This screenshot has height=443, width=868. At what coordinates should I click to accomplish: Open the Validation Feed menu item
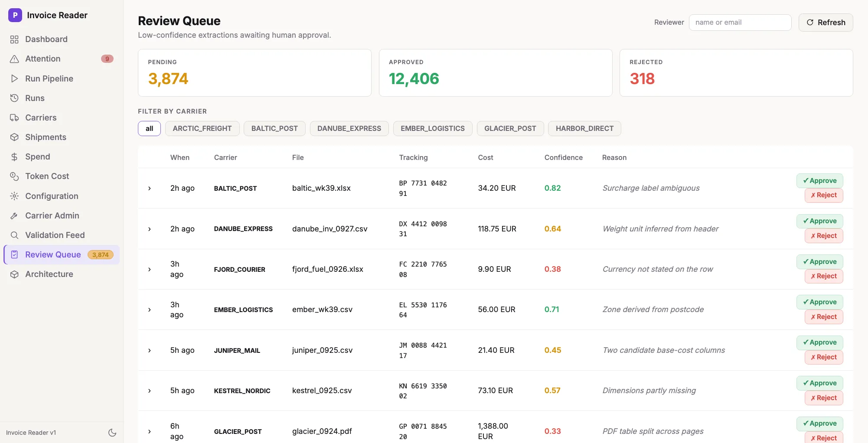tap(62, 235)
